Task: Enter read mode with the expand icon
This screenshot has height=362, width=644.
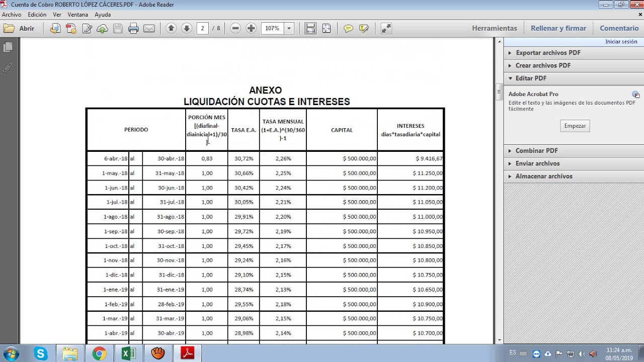Action: tap(386, 29)
